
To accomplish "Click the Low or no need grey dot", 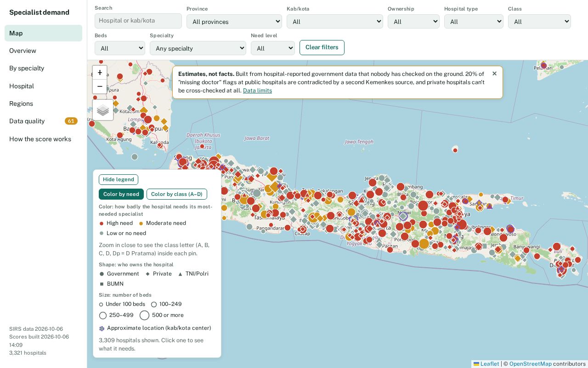I will 102,234.
